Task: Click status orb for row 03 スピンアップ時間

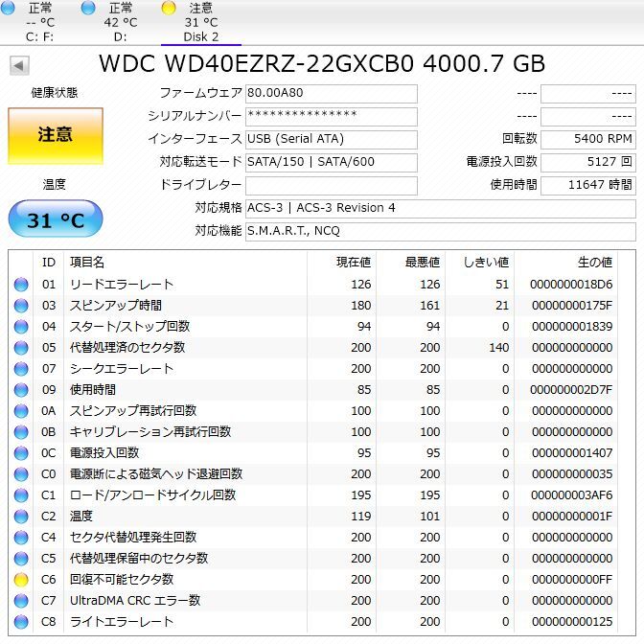Action: tap(21, 305)
